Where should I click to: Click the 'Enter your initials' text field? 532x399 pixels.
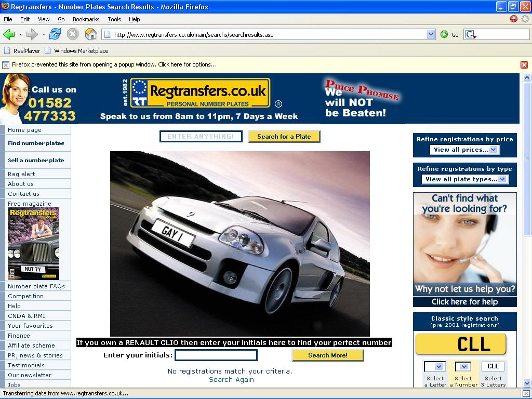point(216,355)
